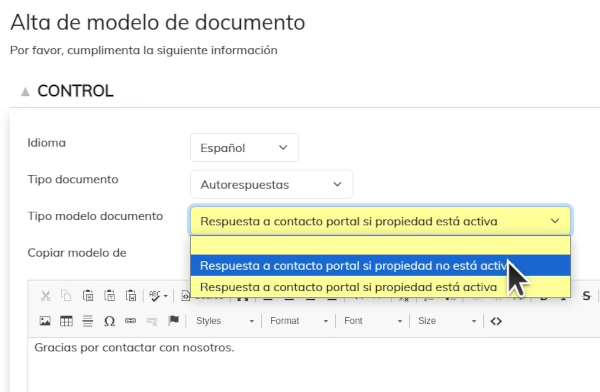Click the Anchor flag icon
The image size is (600, 392).
click(174, 321)
